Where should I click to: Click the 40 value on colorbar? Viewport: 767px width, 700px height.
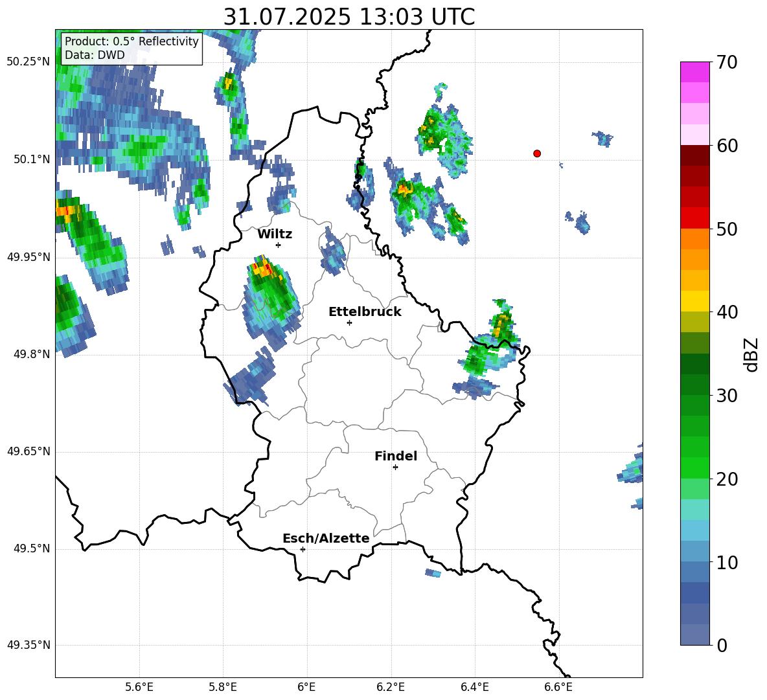[727, 312]
